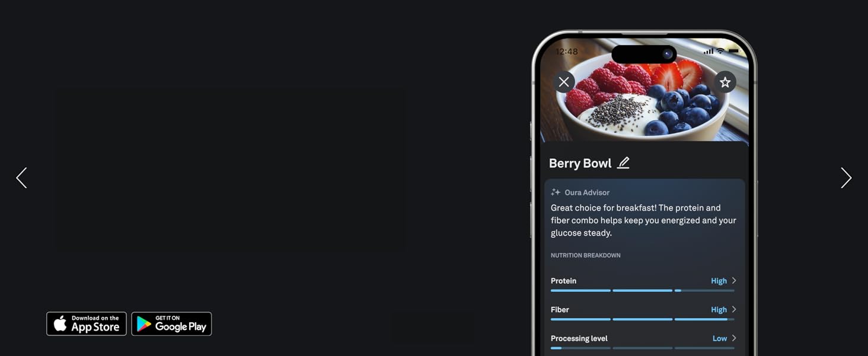The height and width of the screenshot is (356, 868).
Task: Expand the Protein chevron
Action: (x=734, y=281)
